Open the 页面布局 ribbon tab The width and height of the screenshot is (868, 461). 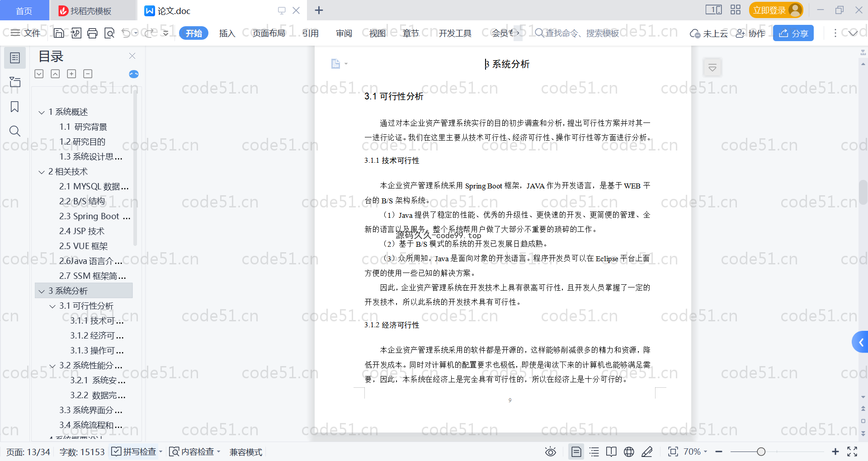pyautogui.click(x=269, y=33)
